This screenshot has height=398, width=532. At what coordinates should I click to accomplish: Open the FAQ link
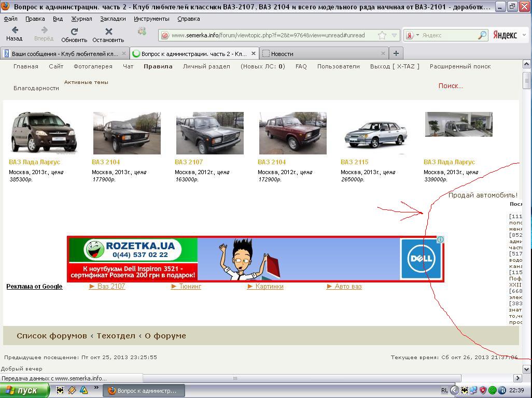click(301, 66)
